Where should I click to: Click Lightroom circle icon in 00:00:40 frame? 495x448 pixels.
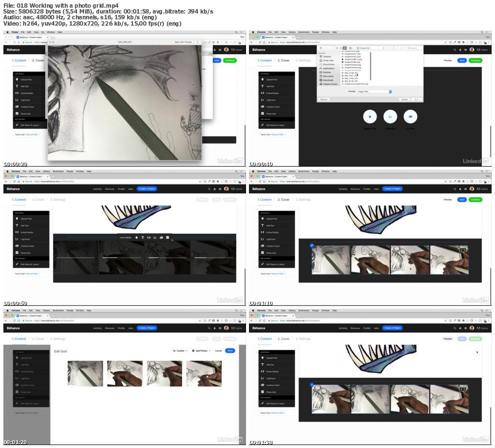390,116
